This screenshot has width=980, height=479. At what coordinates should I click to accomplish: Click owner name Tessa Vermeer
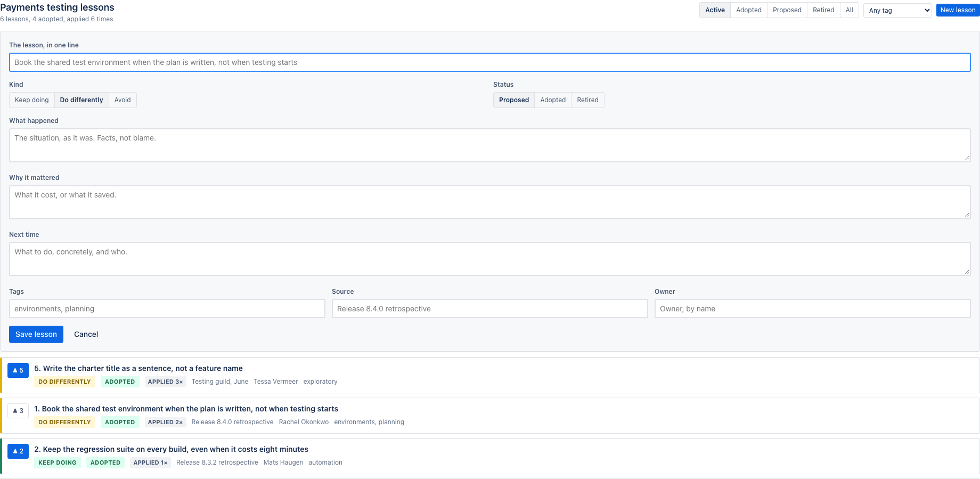pos(276,382)
